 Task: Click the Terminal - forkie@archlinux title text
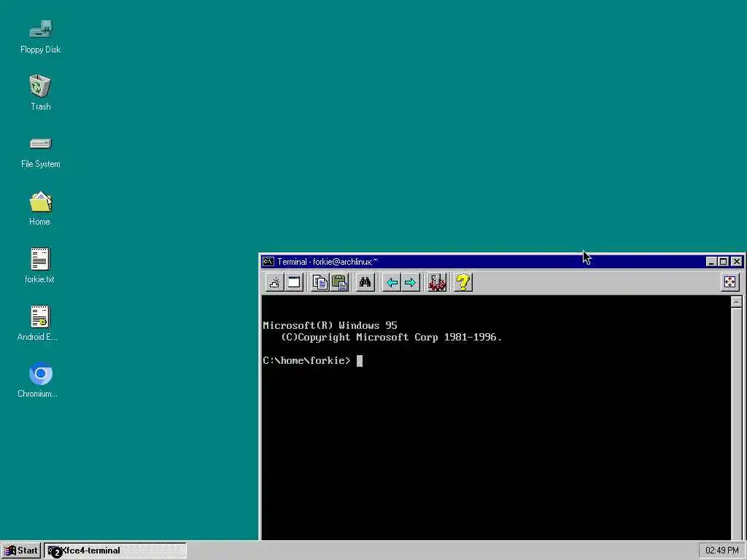tap(328, 262)
